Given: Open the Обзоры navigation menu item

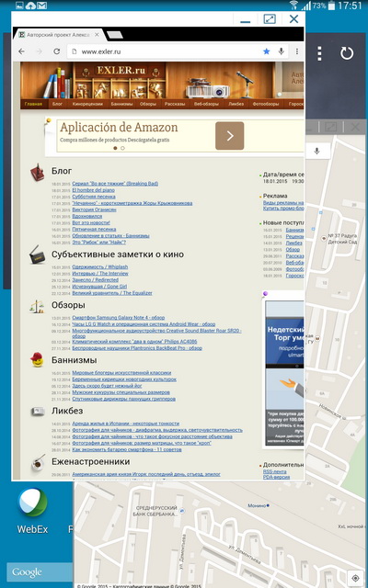Looking at the screenshot, I should point(147,104).
